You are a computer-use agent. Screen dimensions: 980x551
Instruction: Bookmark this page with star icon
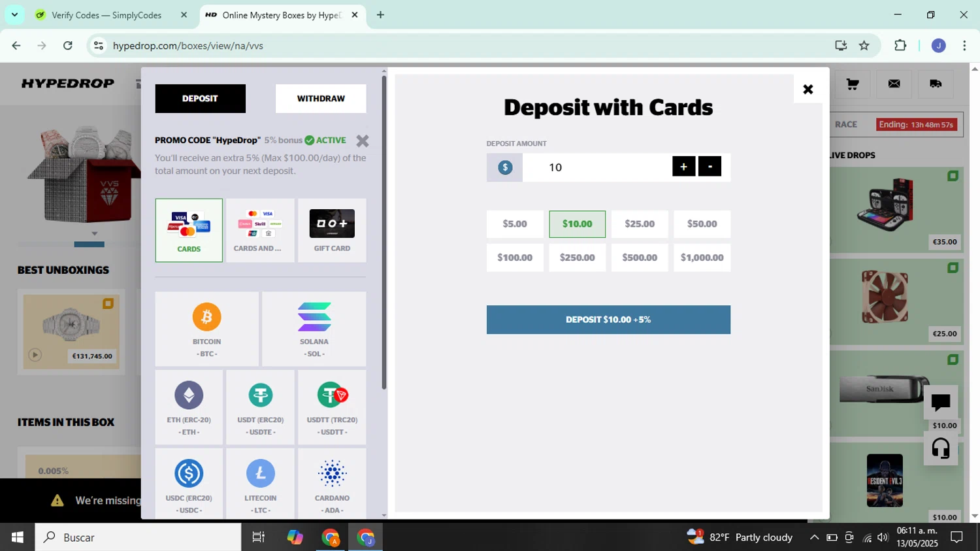coord(864,46)
